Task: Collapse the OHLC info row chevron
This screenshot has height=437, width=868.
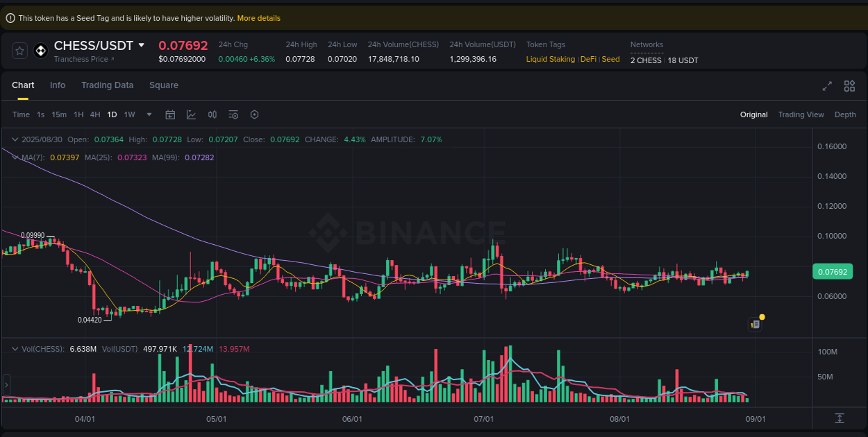Action: [14, 139]
